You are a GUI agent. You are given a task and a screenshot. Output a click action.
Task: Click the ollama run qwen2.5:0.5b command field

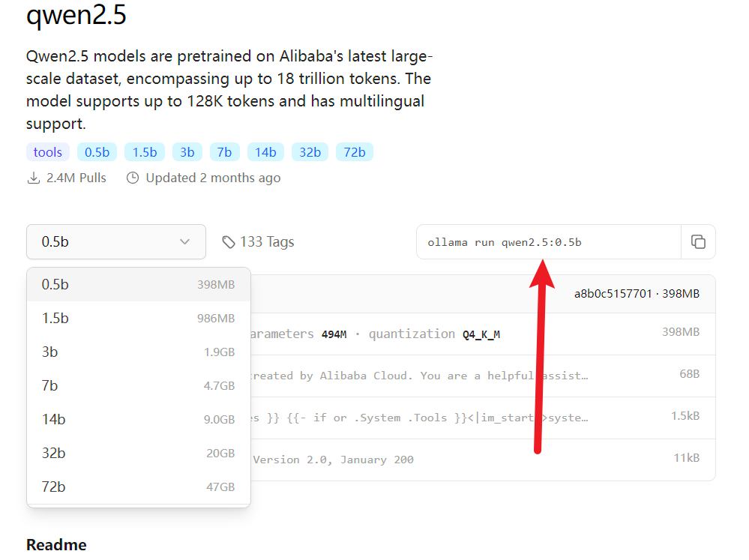(x=548, y=242)
